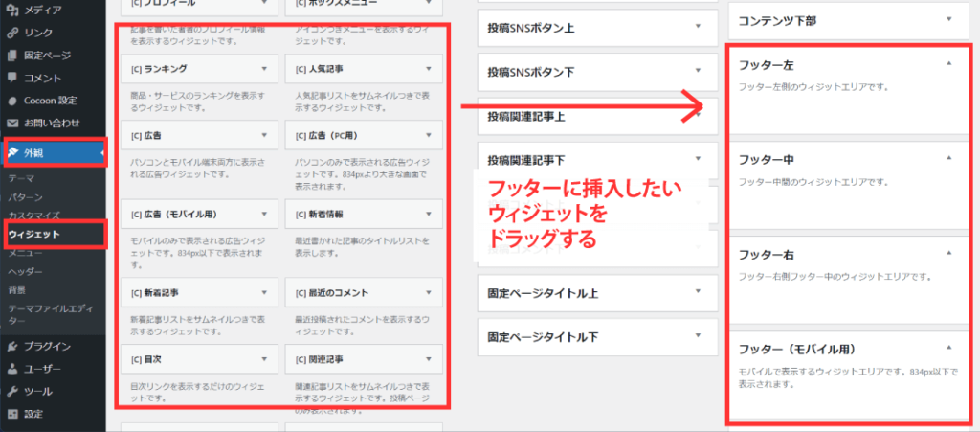The image size is (980, 432).
Task: Click the 固定ページ icon in sidebar
Action: click(x=11, y=56)
